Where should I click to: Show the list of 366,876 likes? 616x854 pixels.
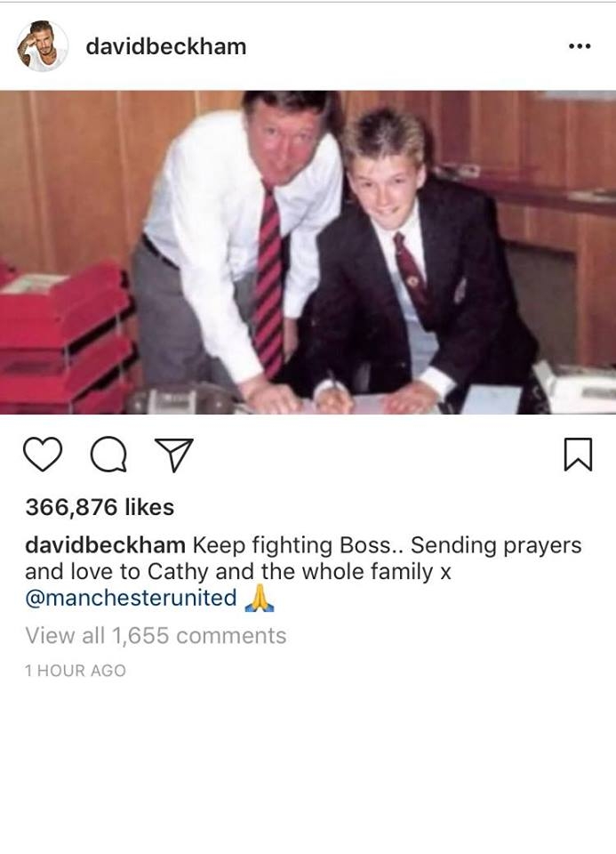[x=100, y=507]
